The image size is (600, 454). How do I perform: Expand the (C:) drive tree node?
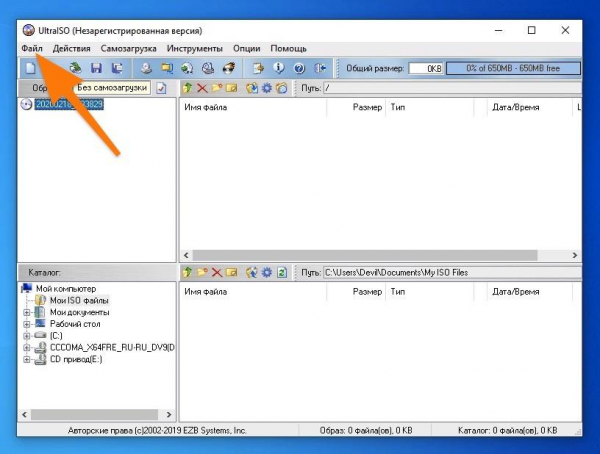coord(26,336)
